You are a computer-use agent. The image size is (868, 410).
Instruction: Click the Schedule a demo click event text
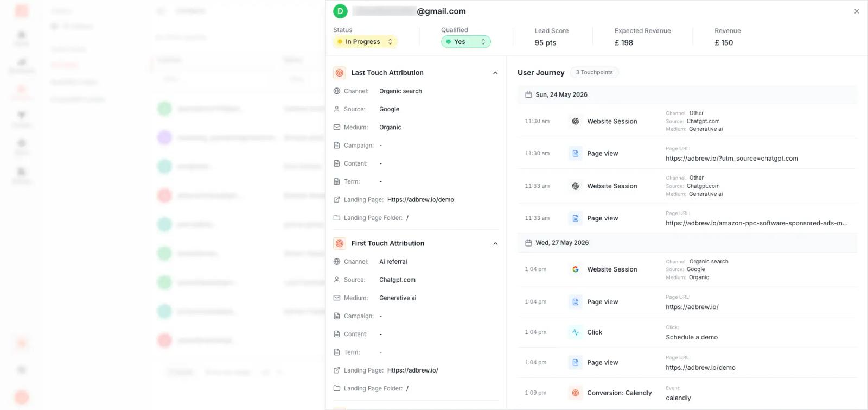(692, 337)
